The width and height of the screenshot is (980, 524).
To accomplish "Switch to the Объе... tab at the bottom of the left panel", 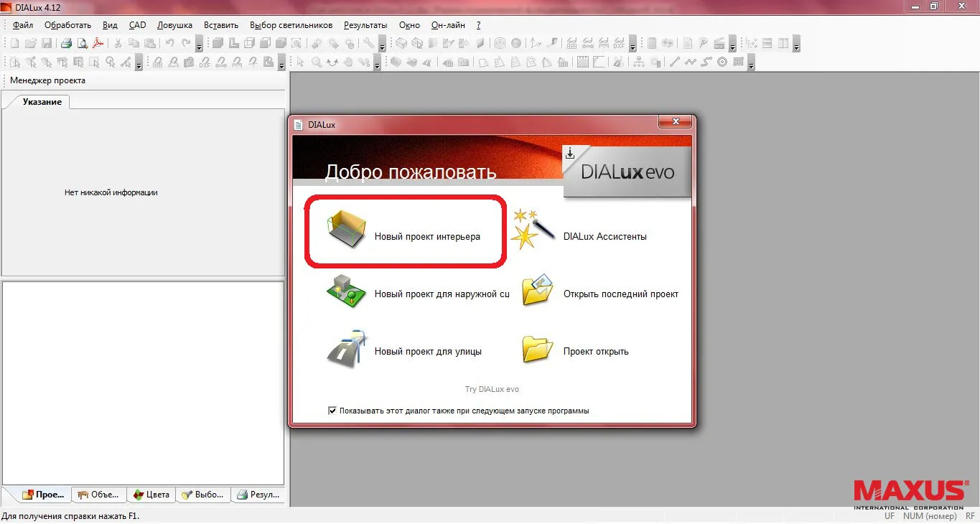I will (x=100, y=495).
